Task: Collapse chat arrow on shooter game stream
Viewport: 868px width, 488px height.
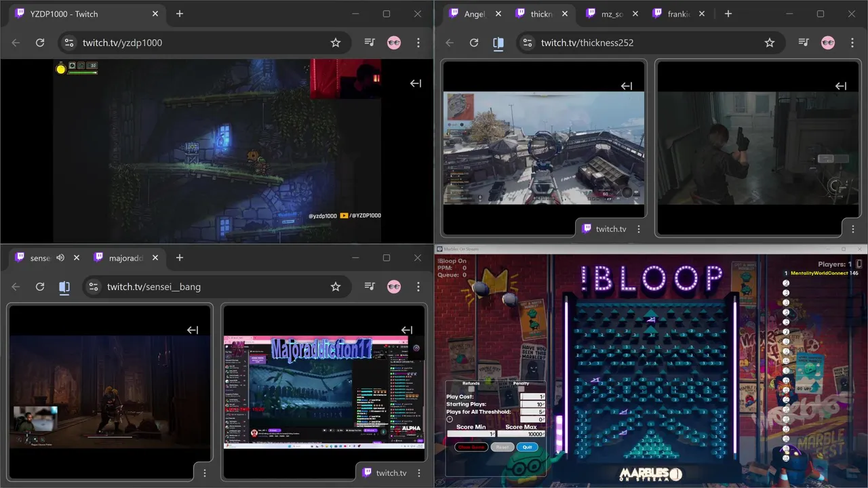Action: point(627,86)
